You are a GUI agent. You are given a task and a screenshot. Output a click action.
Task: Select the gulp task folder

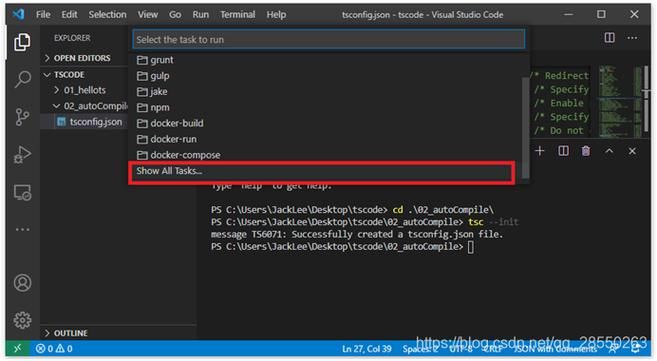[325, 76]
